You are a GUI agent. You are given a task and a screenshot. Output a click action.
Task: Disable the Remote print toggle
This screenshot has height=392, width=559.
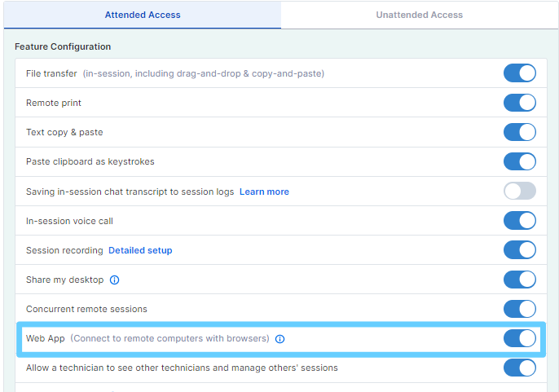click(x=520, y=103)
